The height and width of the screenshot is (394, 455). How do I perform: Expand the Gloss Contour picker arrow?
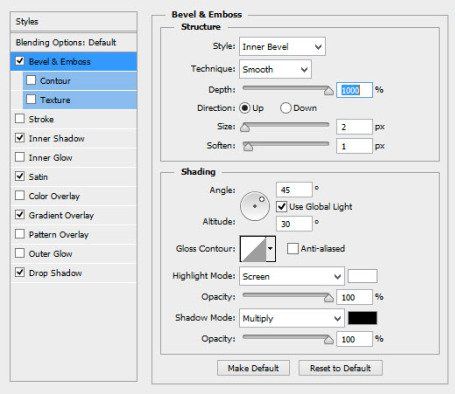tap(270, 249)
